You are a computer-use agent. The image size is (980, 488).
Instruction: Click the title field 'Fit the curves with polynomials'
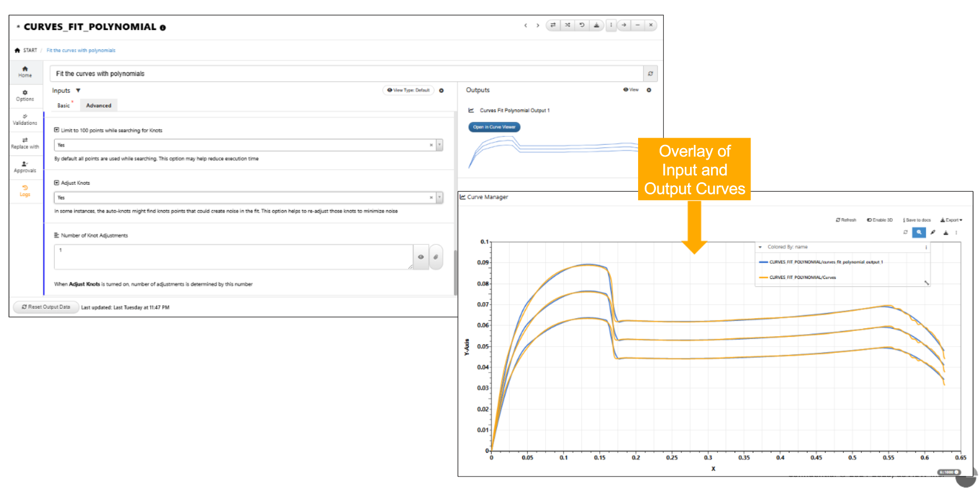(347, 74)
